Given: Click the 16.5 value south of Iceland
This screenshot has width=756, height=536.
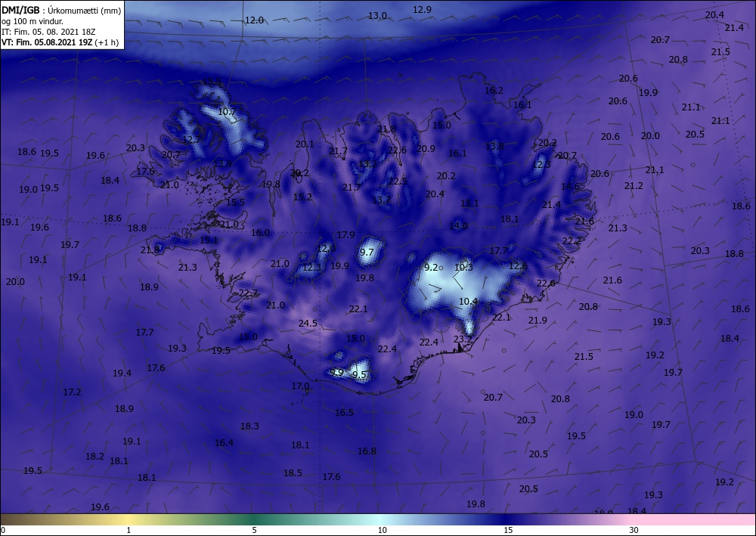Looking at the screenshot, I should pos(344,412).
